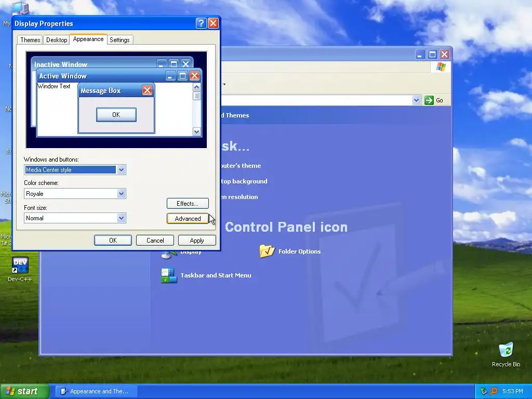
Task: Maximize the Appearance and Themes window
Action: [x=432, y=54]
